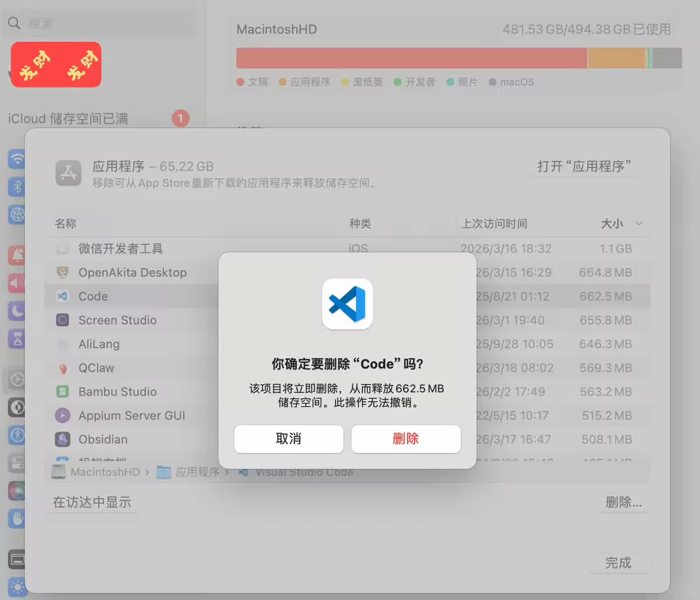Screen dimensions: 700x600
Task: Open Wi-Fi settings from the sidebar
Action: click(16, 158)
